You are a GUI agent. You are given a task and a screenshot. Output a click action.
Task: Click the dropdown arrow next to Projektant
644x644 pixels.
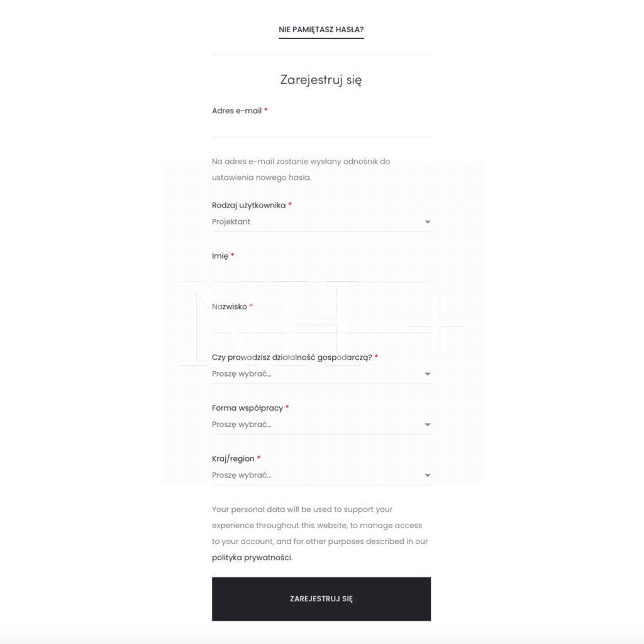pyautogui.click(x=427, y=222)
